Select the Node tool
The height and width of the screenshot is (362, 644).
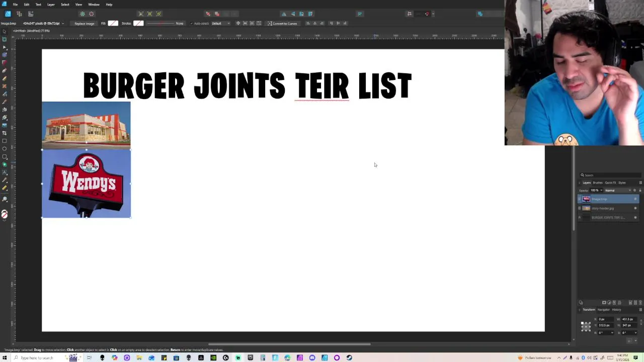[5, 47]
